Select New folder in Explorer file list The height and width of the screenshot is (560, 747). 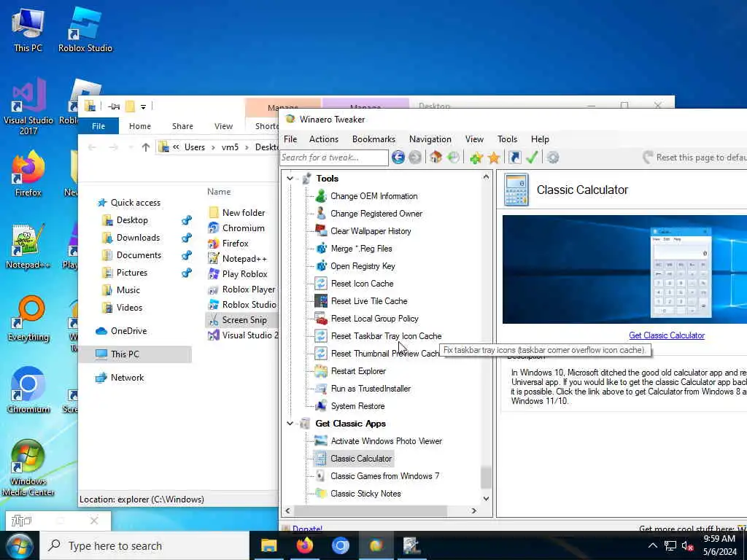coord(244,212)
